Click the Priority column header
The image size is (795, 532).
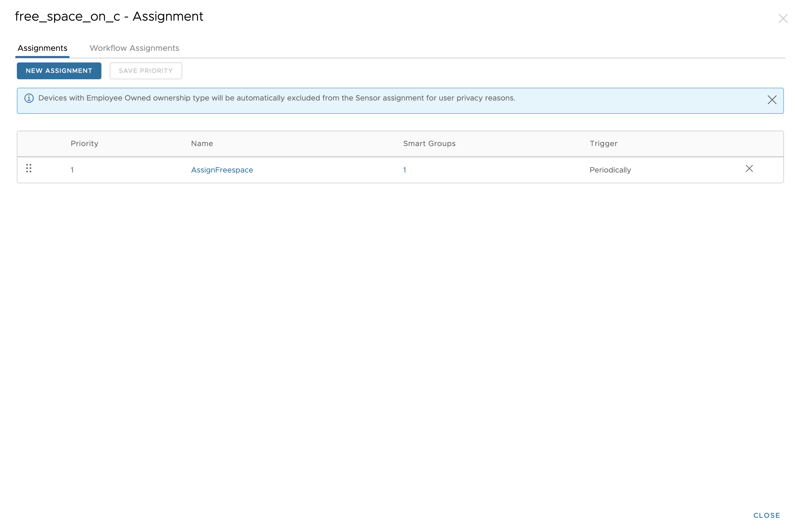coord(84,143)
